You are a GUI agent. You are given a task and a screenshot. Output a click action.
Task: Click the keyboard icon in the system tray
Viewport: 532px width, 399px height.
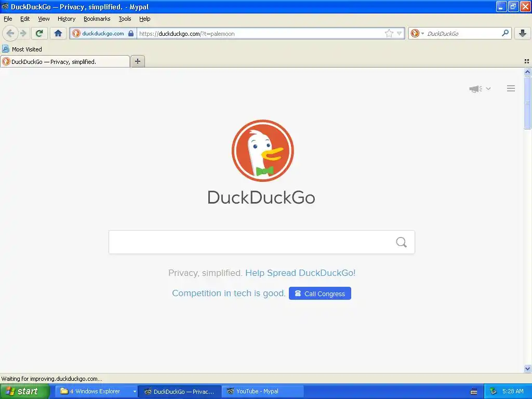[x=474, y=392]
